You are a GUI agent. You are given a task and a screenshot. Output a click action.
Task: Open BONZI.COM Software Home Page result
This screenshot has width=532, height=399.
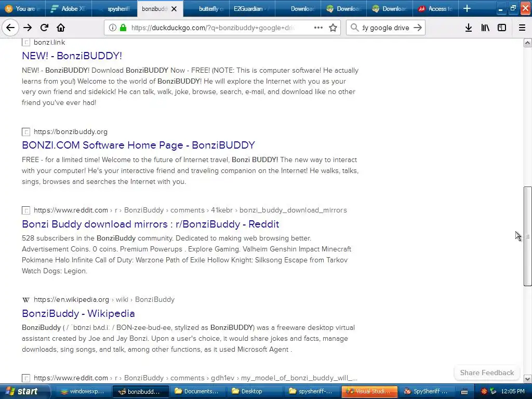click(x=138, y=145)
